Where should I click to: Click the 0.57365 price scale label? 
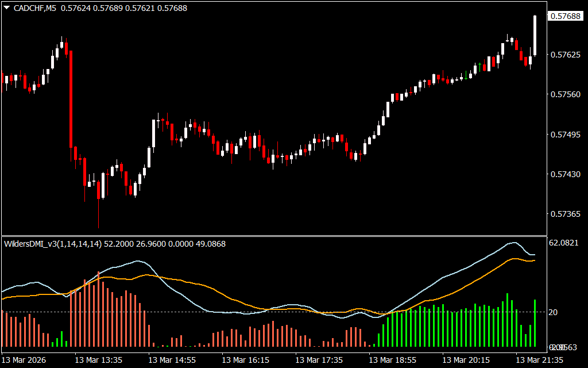(565, 214)
